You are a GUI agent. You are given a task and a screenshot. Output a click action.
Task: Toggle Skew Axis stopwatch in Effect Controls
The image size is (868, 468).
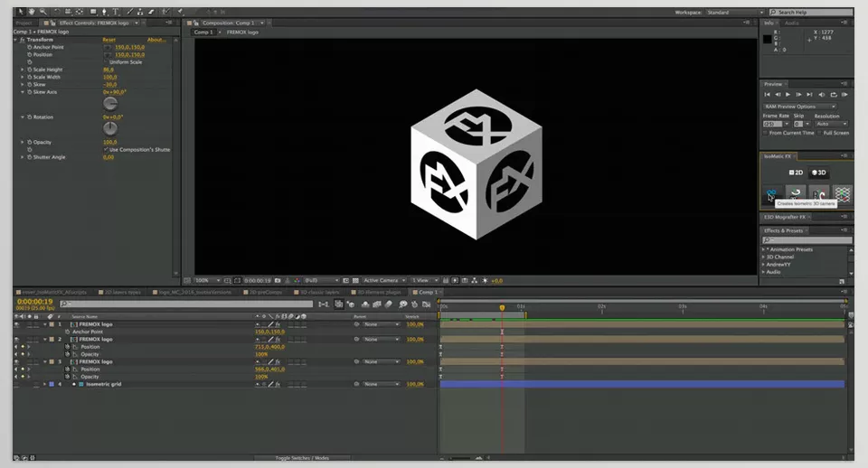pos(29,92)
